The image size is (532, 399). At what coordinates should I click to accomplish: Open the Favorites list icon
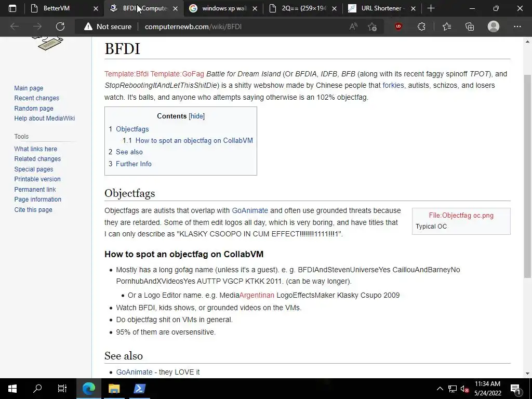[x=447, y=26]
